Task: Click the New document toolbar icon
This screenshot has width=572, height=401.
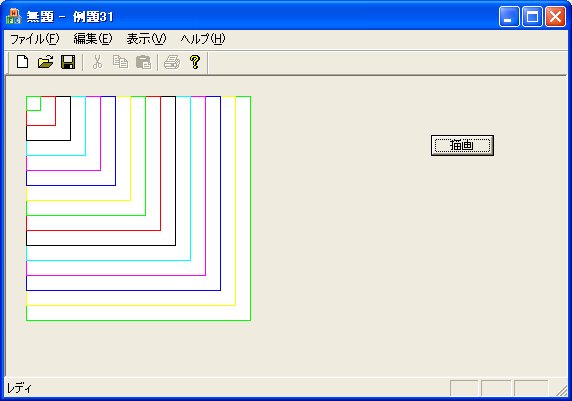Action: pyautogui.click(x=23, y=62)
